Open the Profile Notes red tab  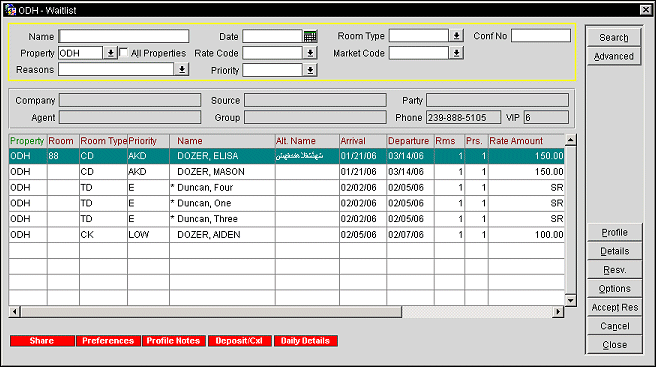click(173, 341)
